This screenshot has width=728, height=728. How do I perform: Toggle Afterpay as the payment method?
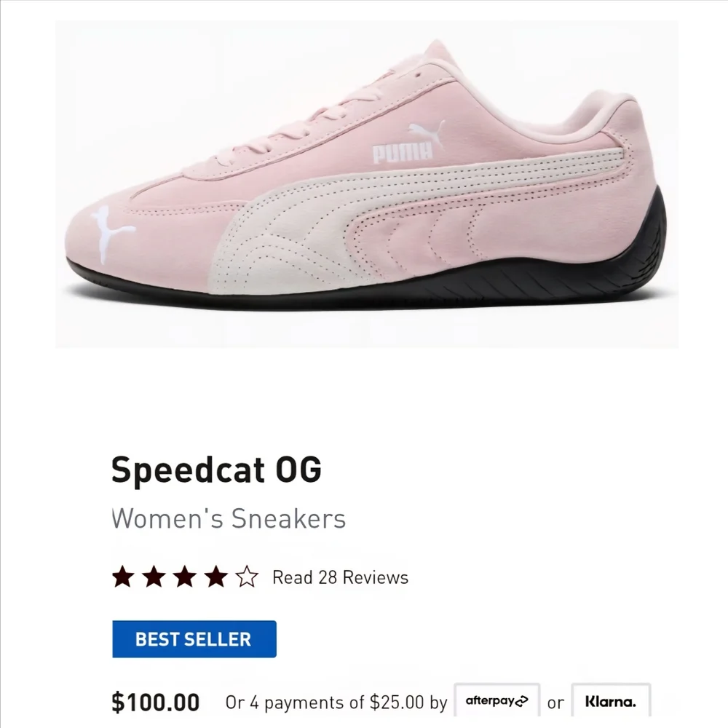(497, 700)
